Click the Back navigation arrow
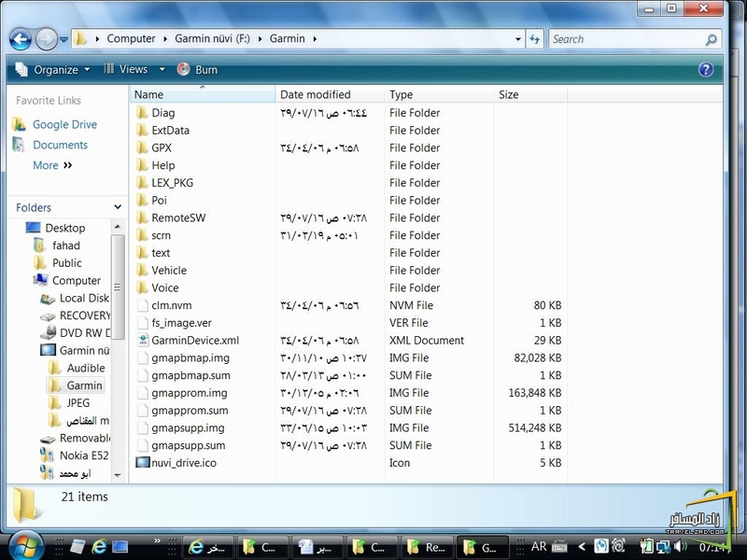The width and height of the screenshot is (747, 560). pos(21,39)
